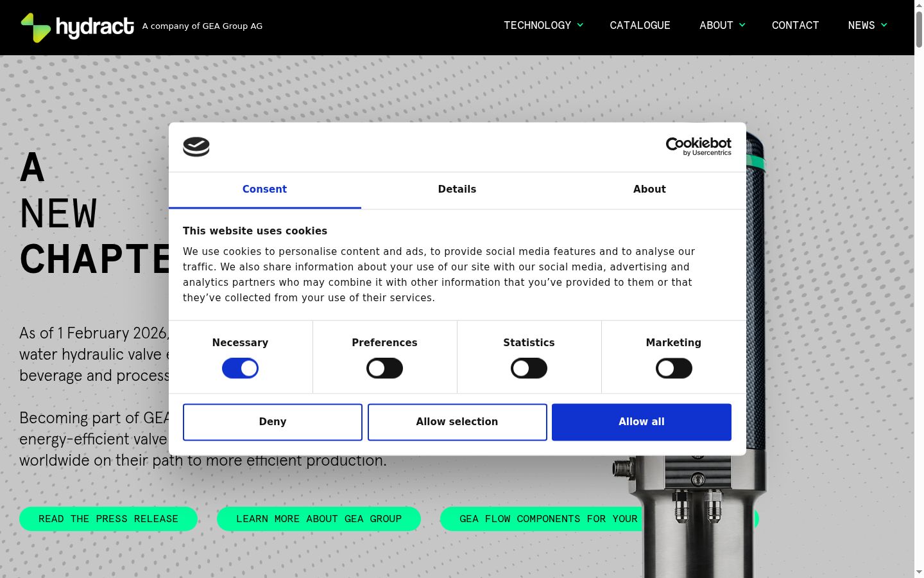Image resolution: width=924 pixels, height=578 pixels.
Task: Click the Cookiebot by Usercentrics logo
Action: point(698,146)
